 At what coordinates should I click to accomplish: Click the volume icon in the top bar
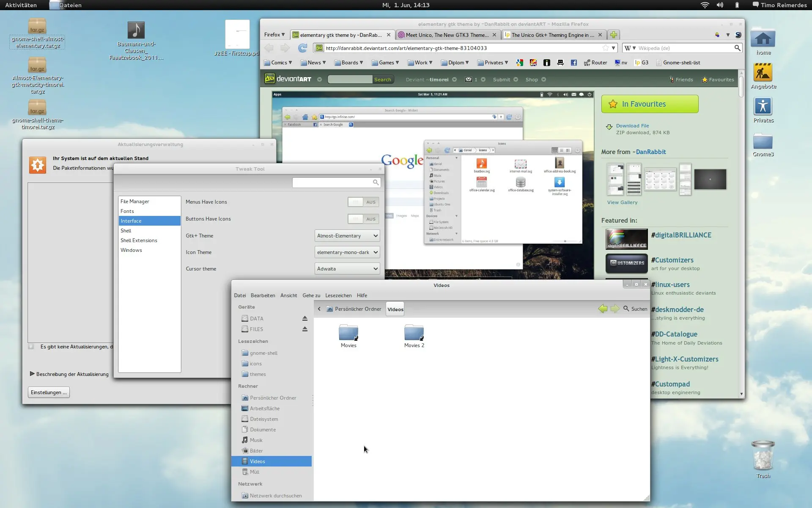click(720, 5)
